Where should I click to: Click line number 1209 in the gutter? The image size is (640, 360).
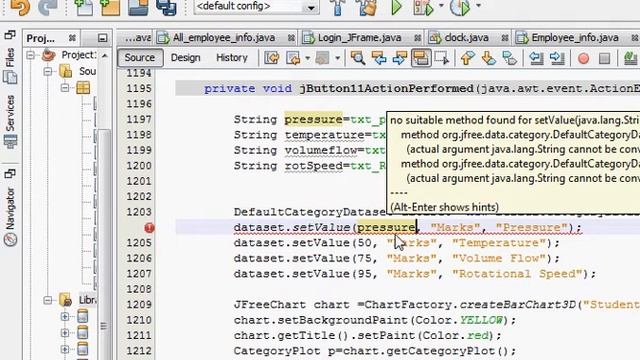pyautogui.click(x=139, y=304)
